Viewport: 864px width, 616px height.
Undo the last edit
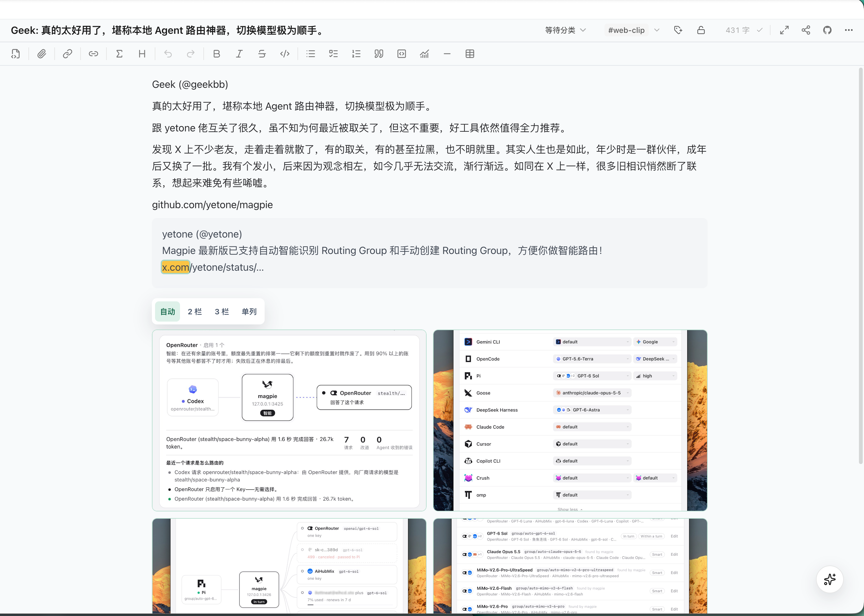point(168,54)
